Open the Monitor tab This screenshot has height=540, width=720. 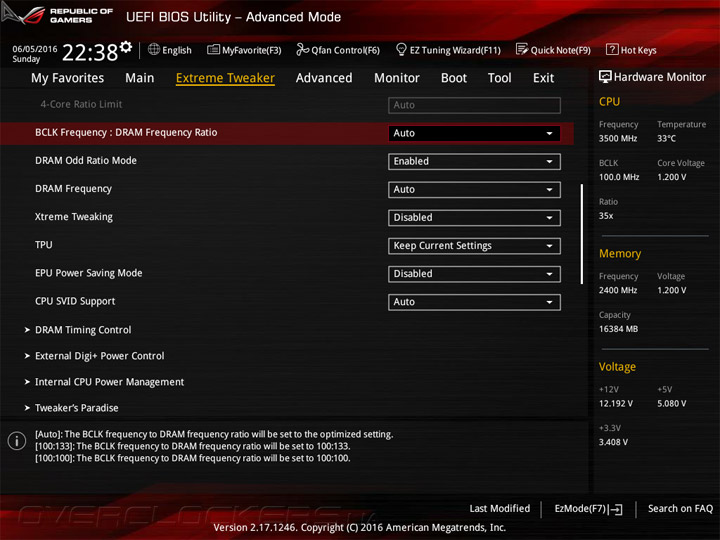pos(397,78)
